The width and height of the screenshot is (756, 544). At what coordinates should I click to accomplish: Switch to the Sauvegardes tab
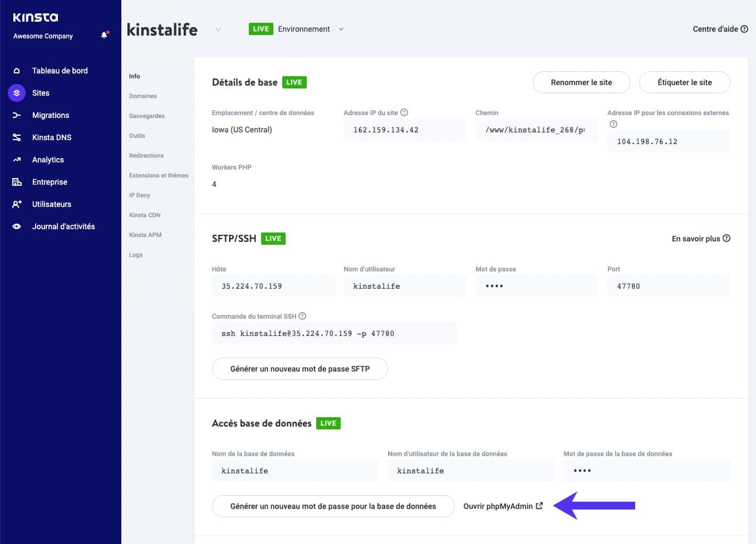(146, 116)
